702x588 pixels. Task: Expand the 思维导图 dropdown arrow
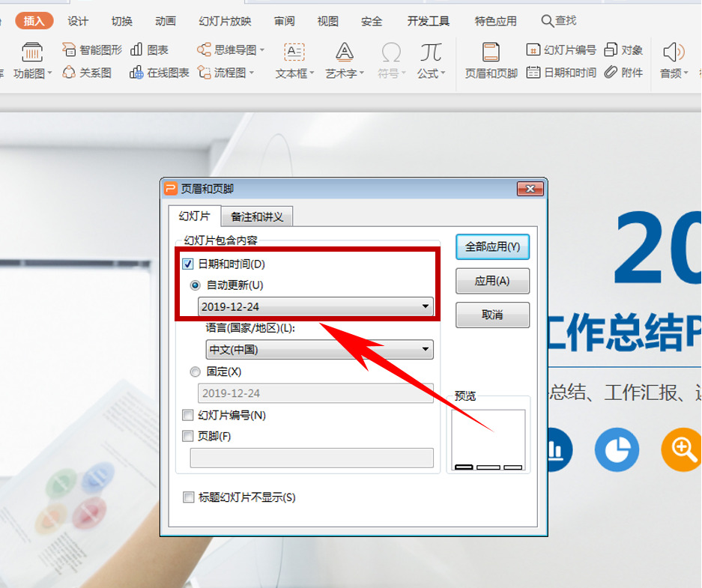click(262, 49)
